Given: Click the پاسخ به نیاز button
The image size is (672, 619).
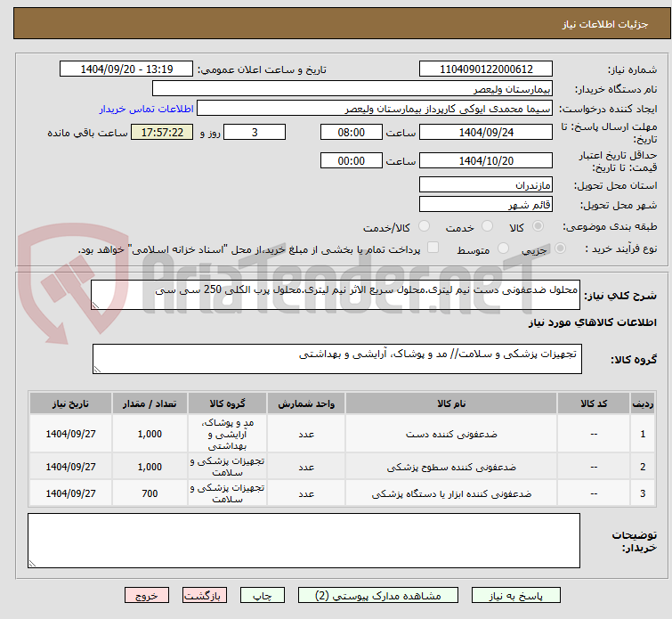Looking at the screenshot, I should [x=515, y=596].
